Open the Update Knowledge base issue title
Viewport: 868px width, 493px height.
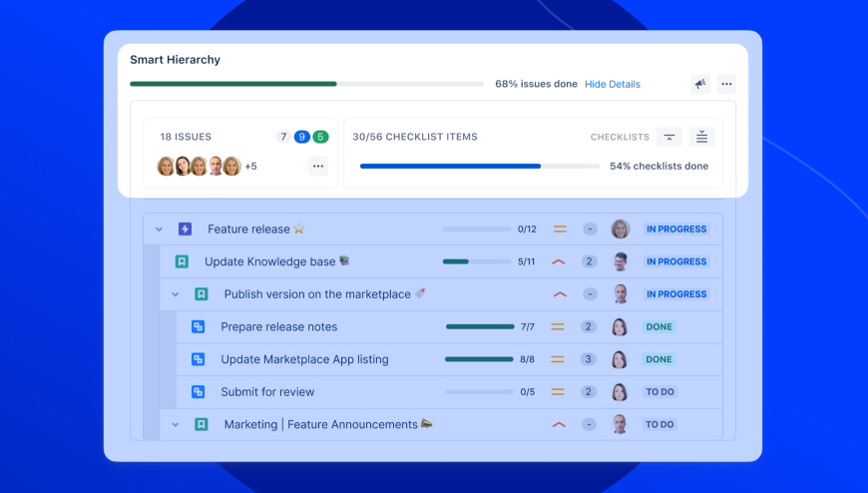pos(270,261)
